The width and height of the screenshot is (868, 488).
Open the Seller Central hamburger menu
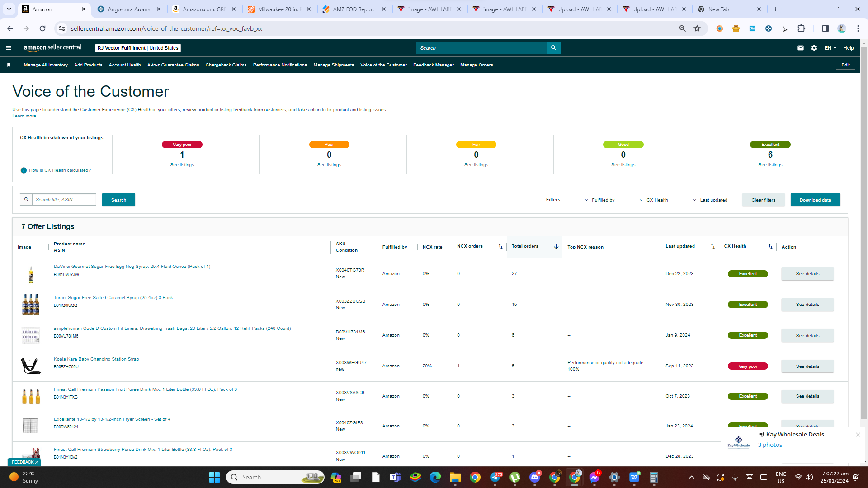pos(9,48)
